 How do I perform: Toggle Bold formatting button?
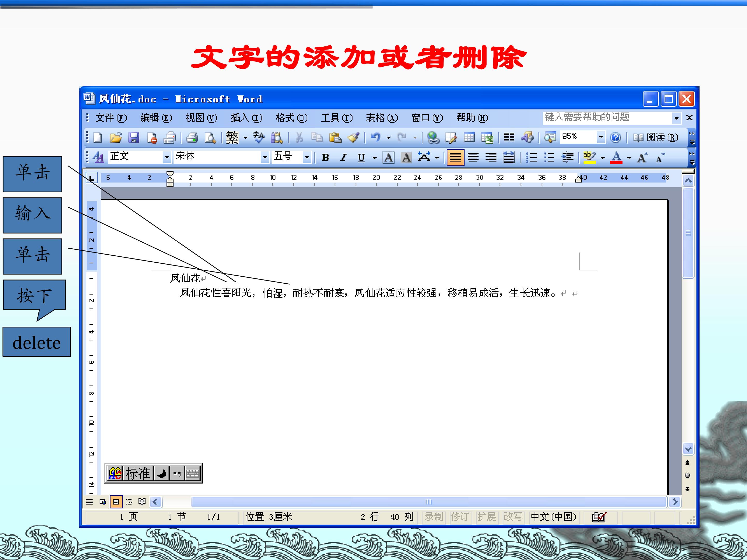(x=326, y=157)
